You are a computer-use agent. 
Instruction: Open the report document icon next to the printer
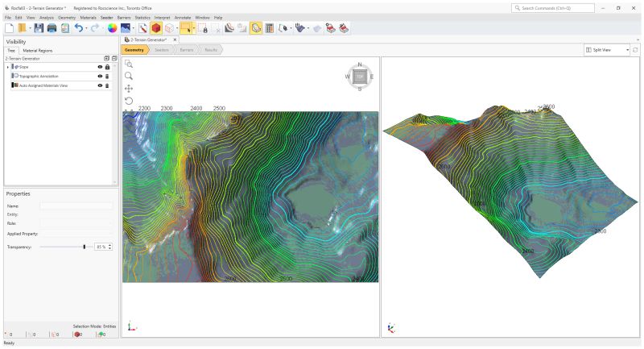pos(65,28)
